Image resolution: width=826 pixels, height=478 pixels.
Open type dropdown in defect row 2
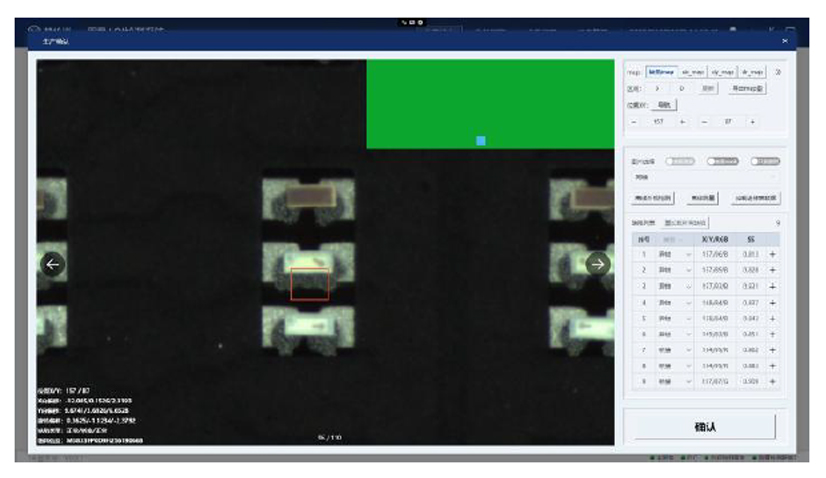coord(674,270)
